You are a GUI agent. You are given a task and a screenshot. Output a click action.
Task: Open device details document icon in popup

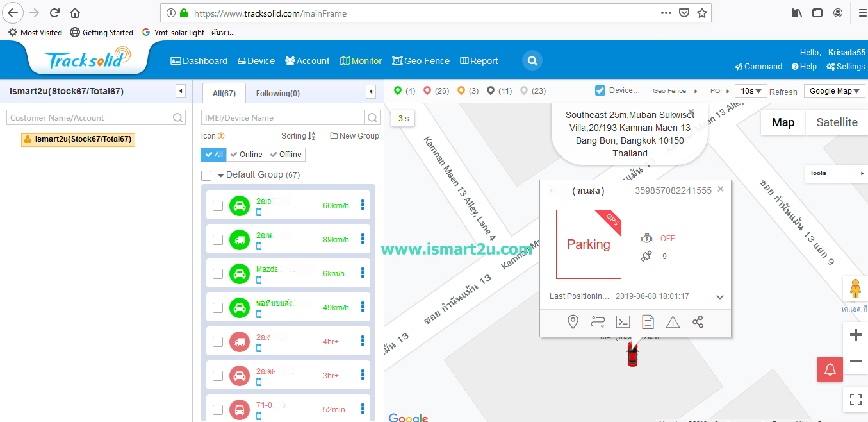point(648,322)
